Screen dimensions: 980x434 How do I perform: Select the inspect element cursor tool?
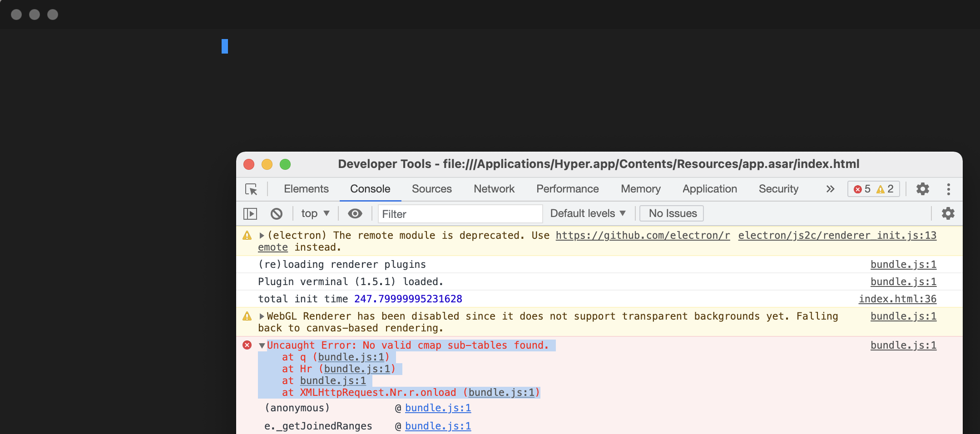(x=252, y=189)
